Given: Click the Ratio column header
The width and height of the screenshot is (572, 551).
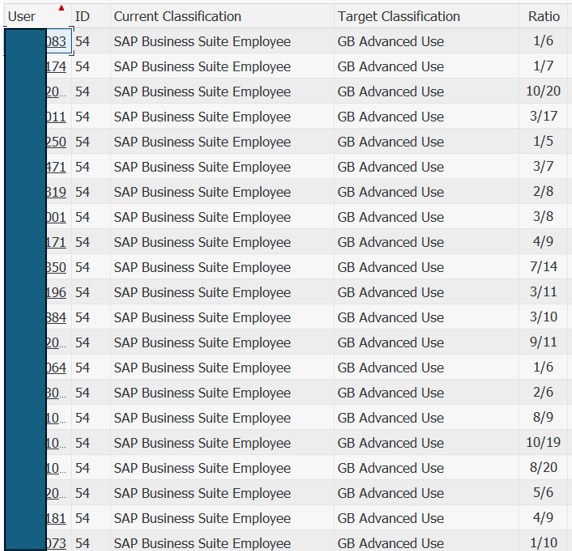Looking at the screenshot, I should (544, 16).
